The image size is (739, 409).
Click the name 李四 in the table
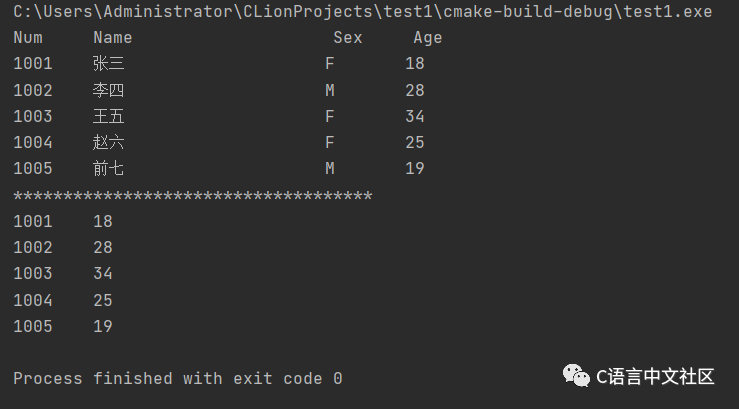108,90
